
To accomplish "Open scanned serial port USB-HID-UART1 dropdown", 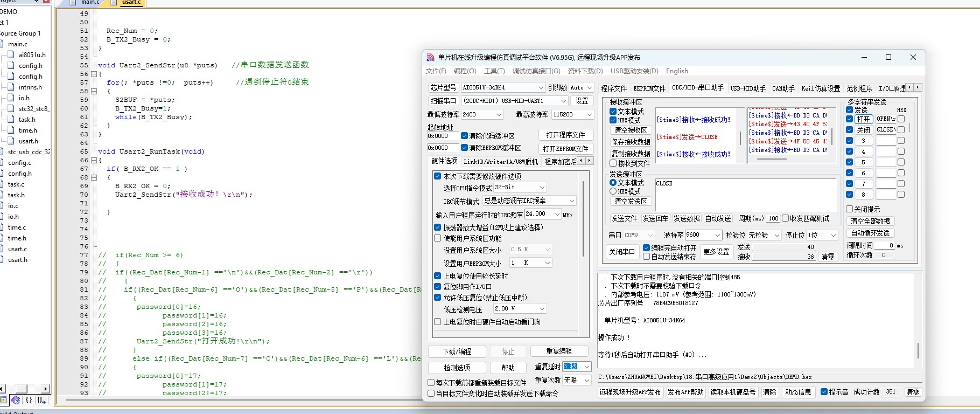I will point(515,101).
